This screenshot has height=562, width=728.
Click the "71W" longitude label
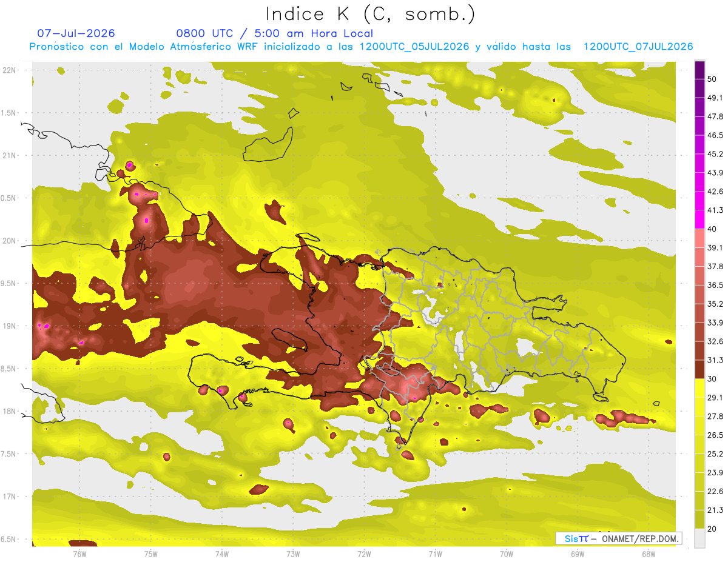coord(435,554)
